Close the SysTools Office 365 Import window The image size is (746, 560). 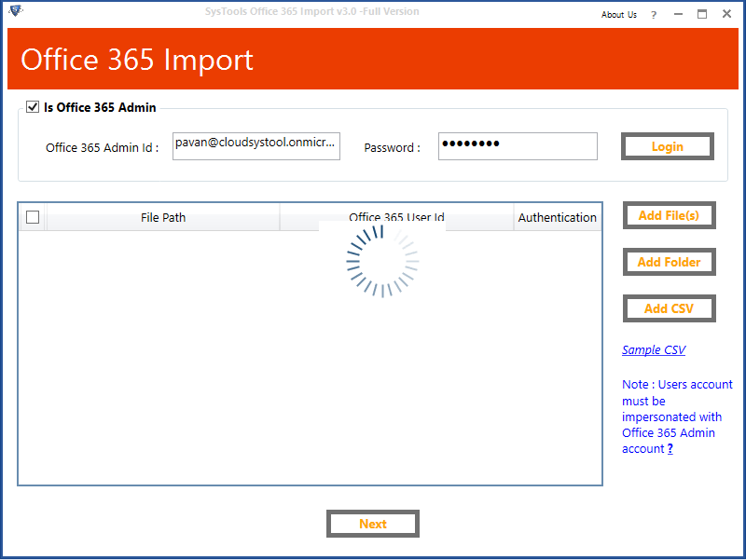click(x=726, y=14)
